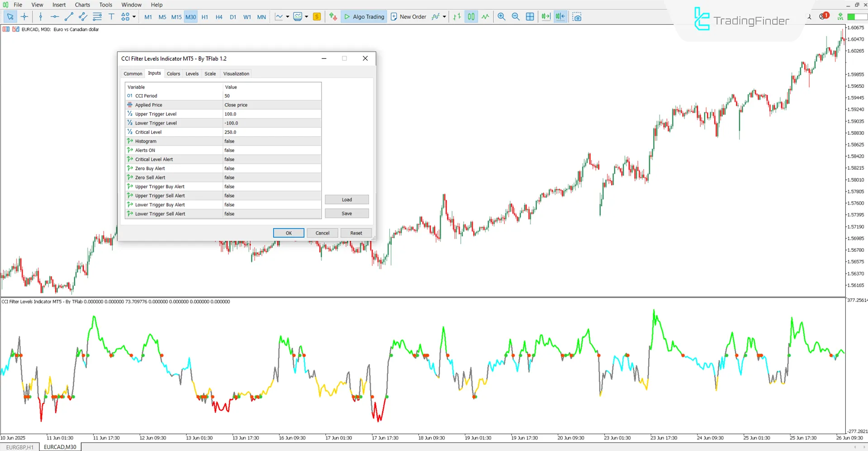Toggle chart shift with the shift icon

(560, 17)
